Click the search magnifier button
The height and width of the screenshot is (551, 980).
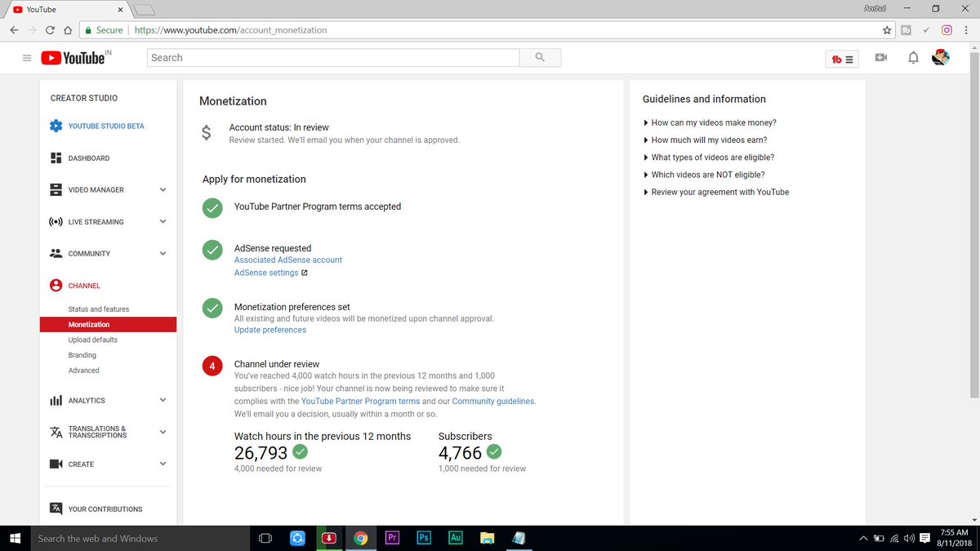pyautogui.click(x=540, y=58)
